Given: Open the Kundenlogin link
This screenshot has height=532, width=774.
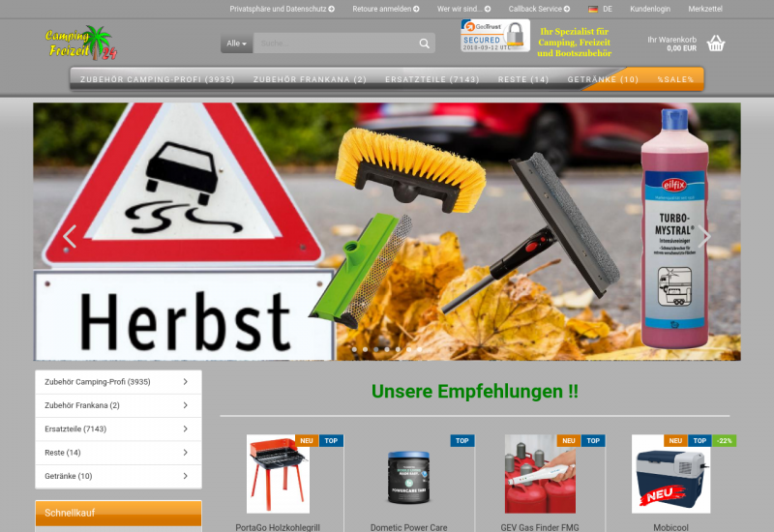Looking at the screenshot, I should [x=649, y=9].
